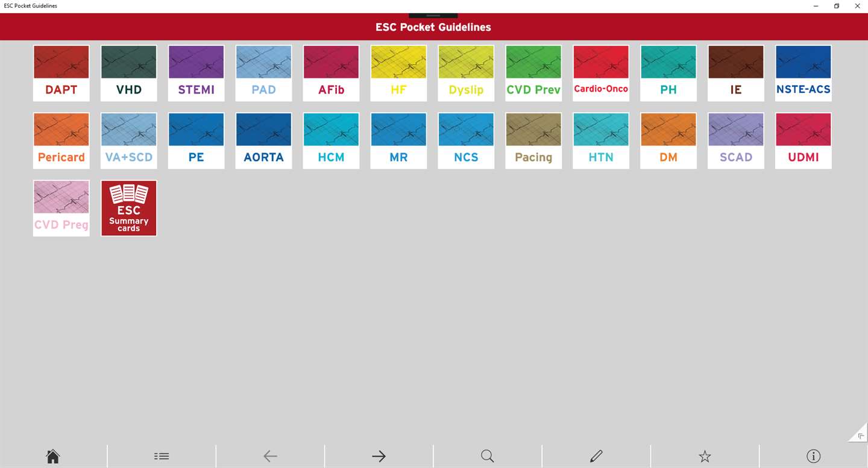The image size is (868, 468).
Task: Open the VHD guideline tile
Action: pyautogui.click(x=129, y=74)
